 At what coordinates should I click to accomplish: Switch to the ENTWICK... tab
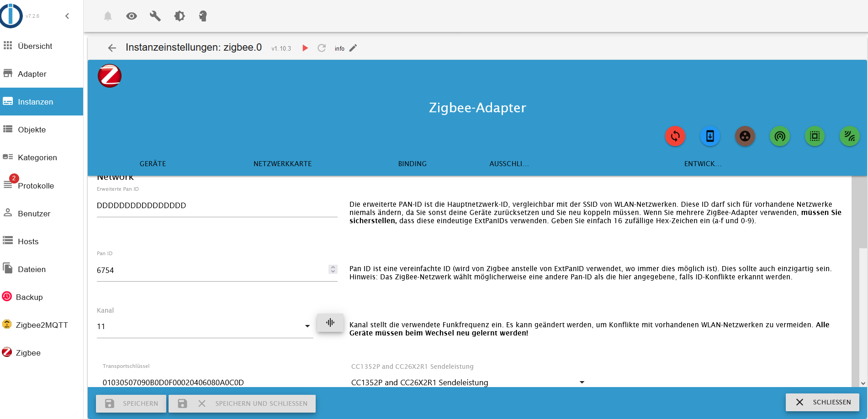[703, 163]
